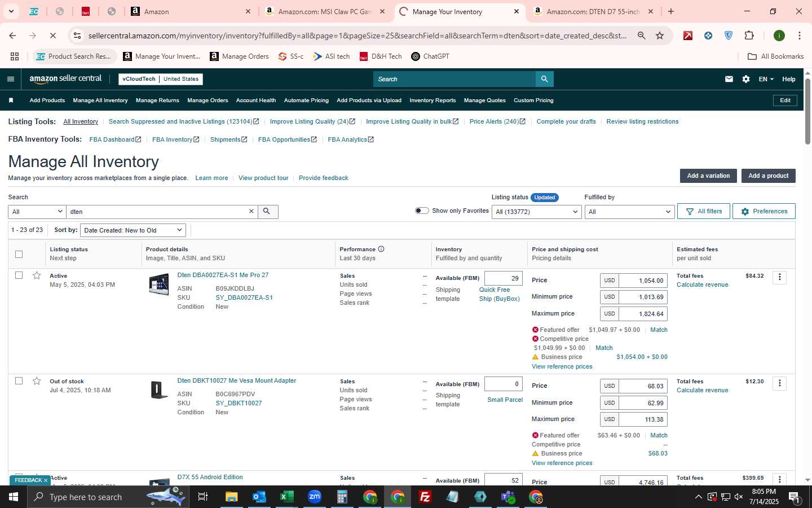Click the bookmark flag icon in nav bar
The image size is (812, 508).
[11, 100]
